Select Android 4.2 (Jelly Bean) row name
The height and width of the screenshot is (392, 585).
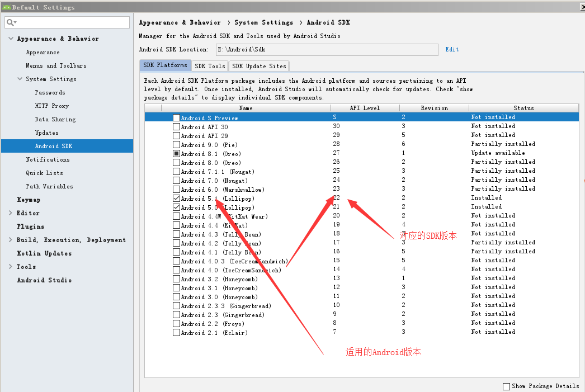221,243
